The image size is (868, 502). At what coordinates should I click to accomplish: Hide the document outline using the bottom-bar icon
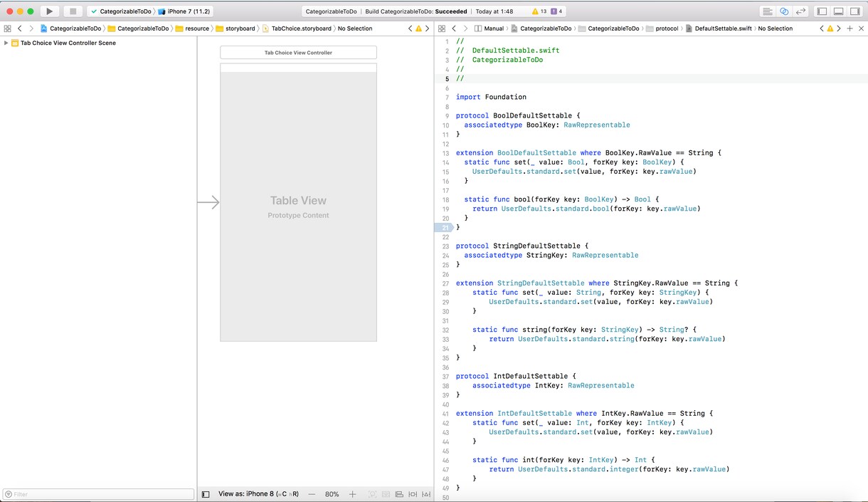click(x=206, y=494)
